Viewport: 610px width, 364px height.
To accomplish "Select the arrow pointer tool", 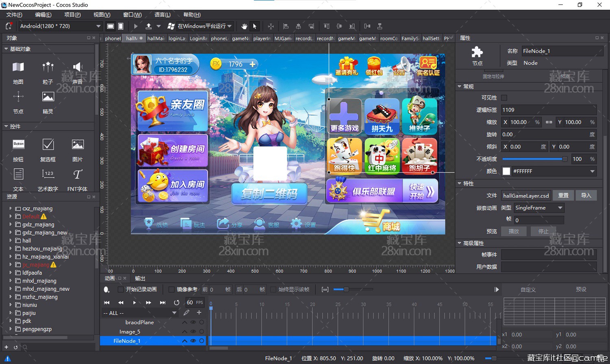I will [x=255, y=26].
